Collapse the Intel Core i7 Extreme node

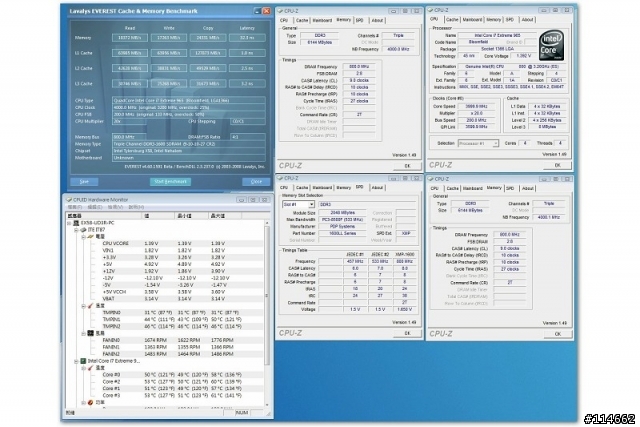click(76, 361)
